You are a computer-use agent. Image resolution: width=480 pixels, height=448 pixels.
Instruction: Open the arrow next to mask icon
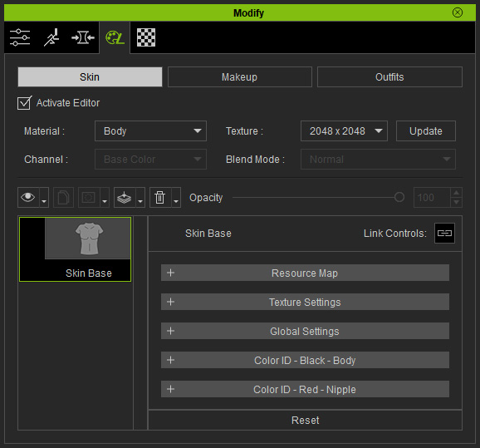tap(105, 197)
